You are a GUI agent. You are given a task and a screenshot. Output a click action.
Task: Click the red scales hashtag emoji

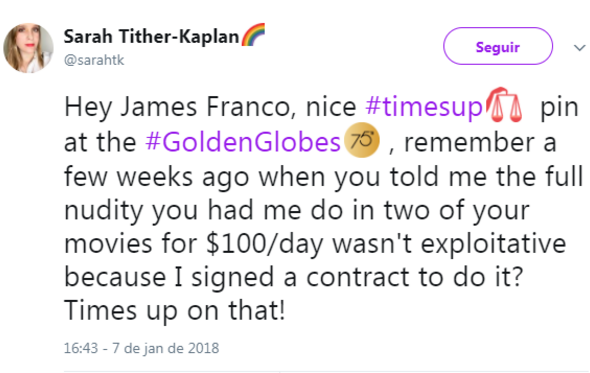504,105
